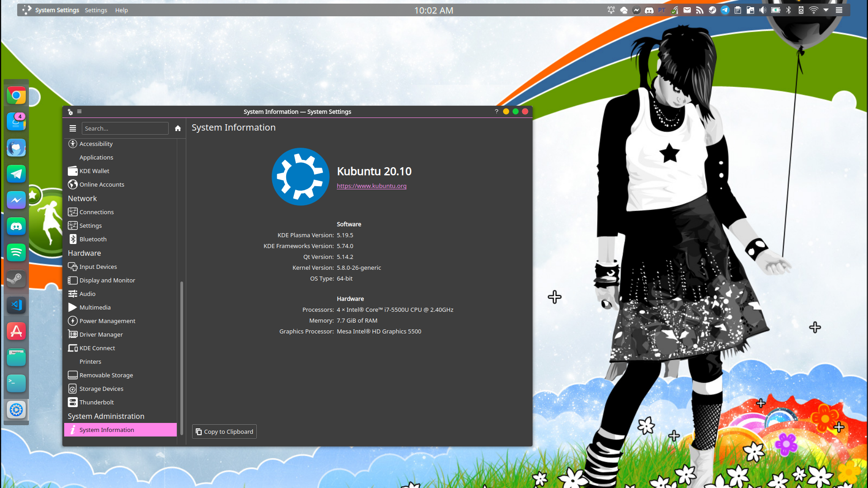This screenshot has height=488, width=868.
Task: Open the Steam tray icon
Action: click(x=712, y=10)
